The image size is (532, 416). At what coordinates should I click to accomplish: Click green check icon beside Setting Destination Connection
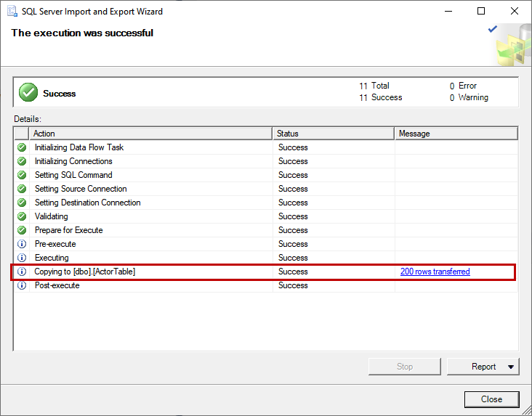(22, 203)
